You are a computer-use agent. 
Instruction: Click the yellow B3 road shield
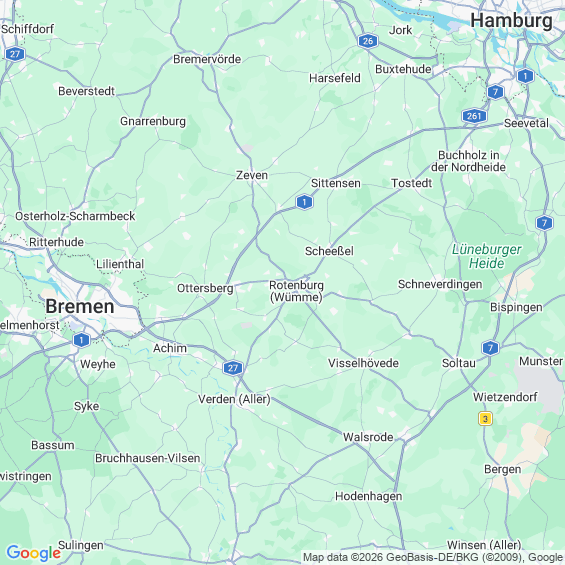coord(485,419)
